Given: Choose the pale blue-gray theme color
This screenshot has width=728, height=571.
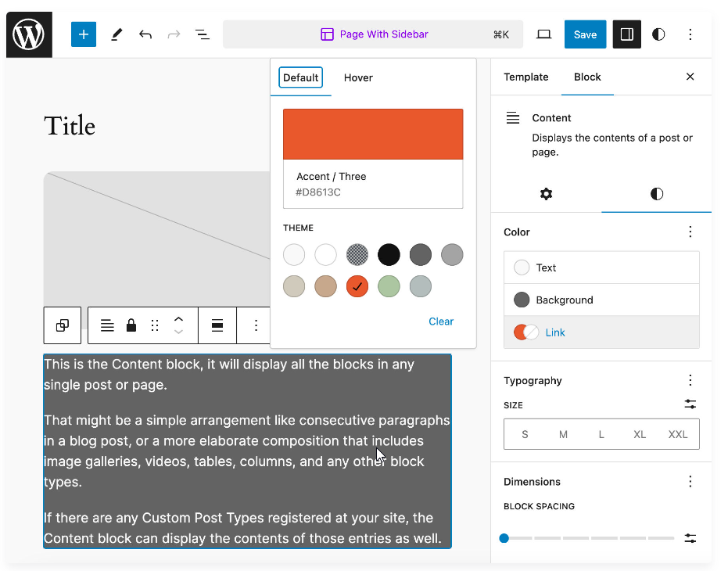Looking at the screenshot, I should tap(420, 286).
